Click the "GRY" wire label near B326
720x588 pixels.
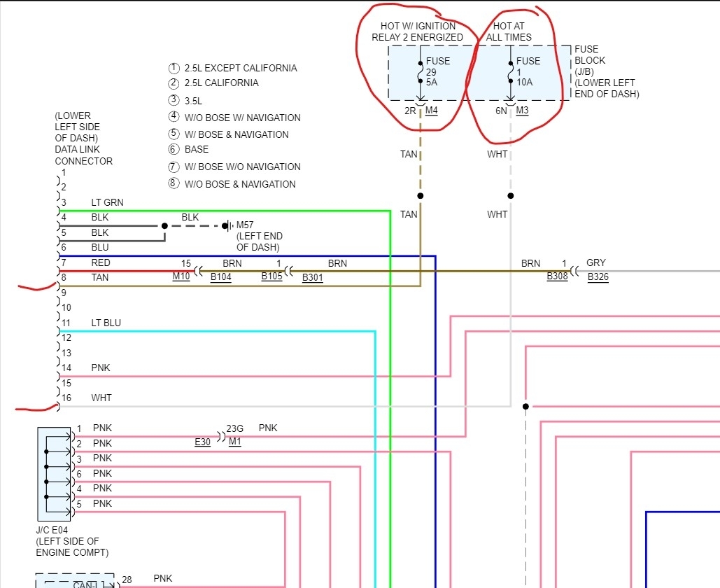[x=596, y=262]
